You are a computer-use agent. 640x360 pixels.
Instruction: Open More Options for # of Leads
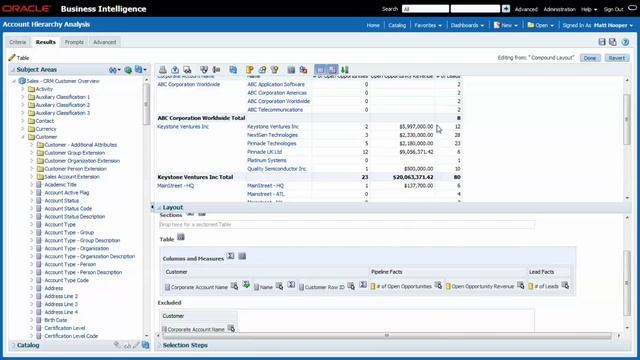tap(565, 285)
